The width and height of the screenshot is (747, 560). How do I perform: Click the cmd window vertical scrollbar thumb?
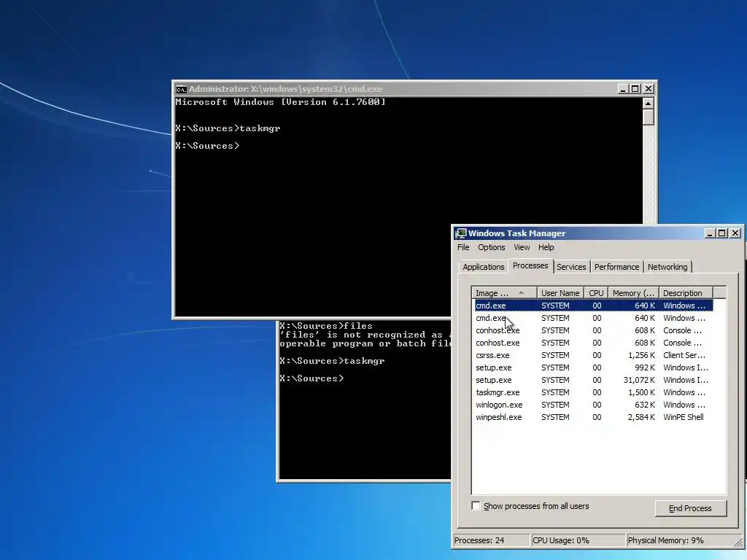click(x=648, y=117)
